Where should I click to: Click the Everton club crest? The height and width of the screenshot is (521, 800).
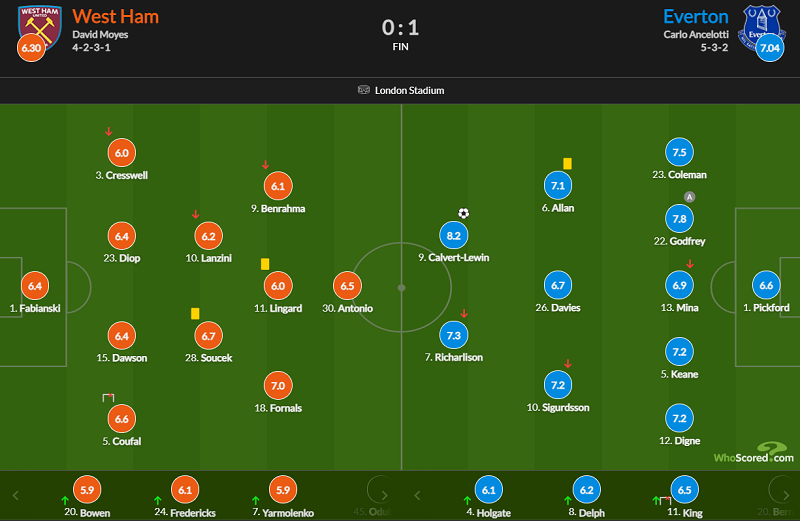point(761,26)
